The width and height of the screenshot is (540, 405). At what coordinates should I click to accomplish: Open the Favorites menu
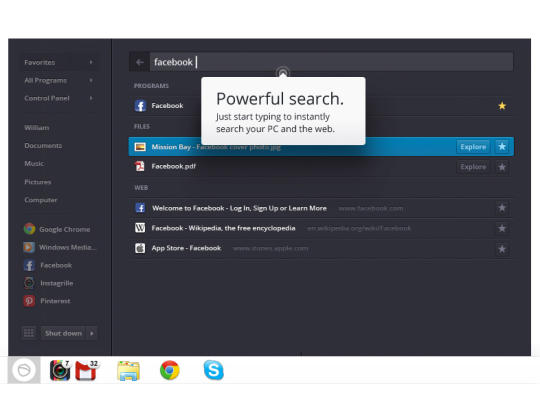tap(40, 62)
